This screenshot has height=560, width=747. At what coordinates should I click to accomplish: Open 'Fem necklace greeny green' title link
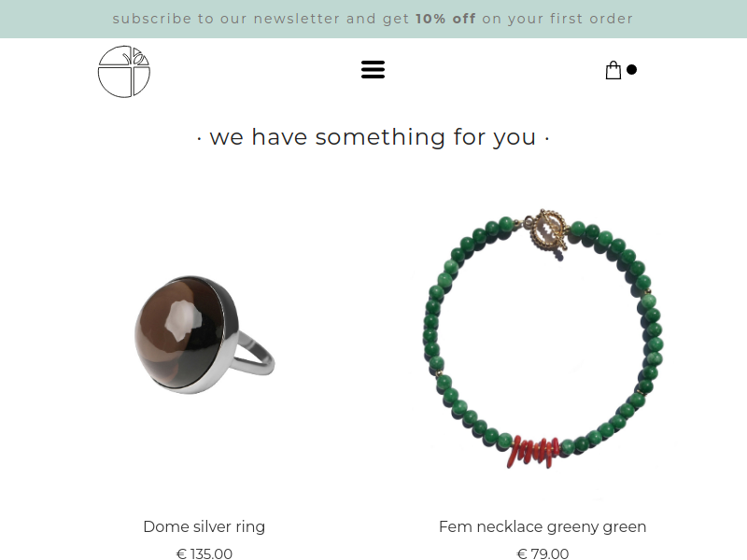coord(543,526)
